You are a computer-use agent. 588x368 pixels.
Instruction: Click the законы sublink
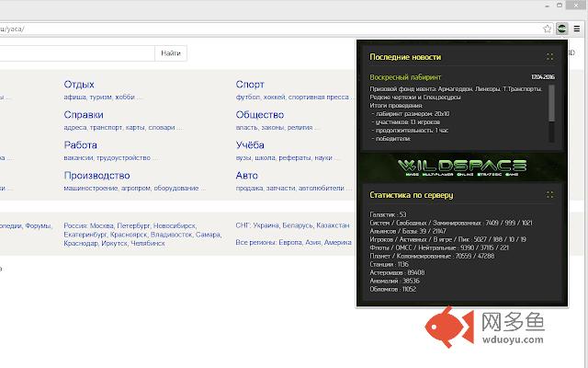(x=273, y=127)
